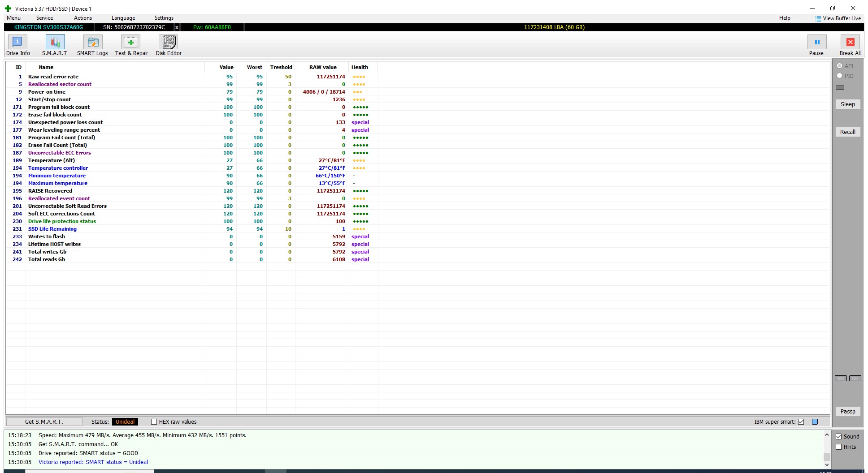
Task: Disable the Sound checkbox
Action: coord(838,437)
